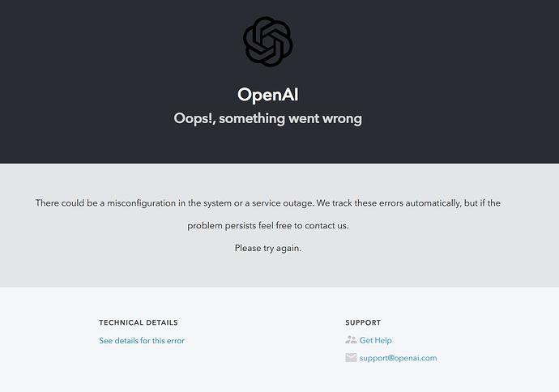Click the people icon beside Get Help

point(351,340)
